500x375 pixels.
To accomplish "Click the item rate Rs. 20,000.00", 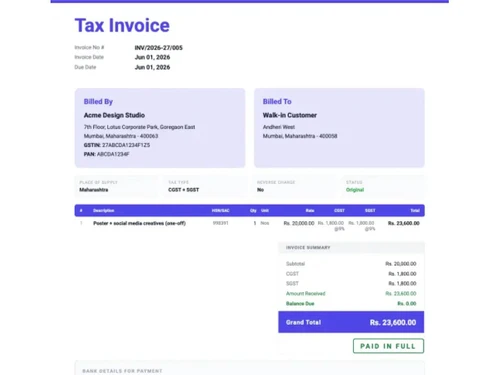I will point(299,223).
